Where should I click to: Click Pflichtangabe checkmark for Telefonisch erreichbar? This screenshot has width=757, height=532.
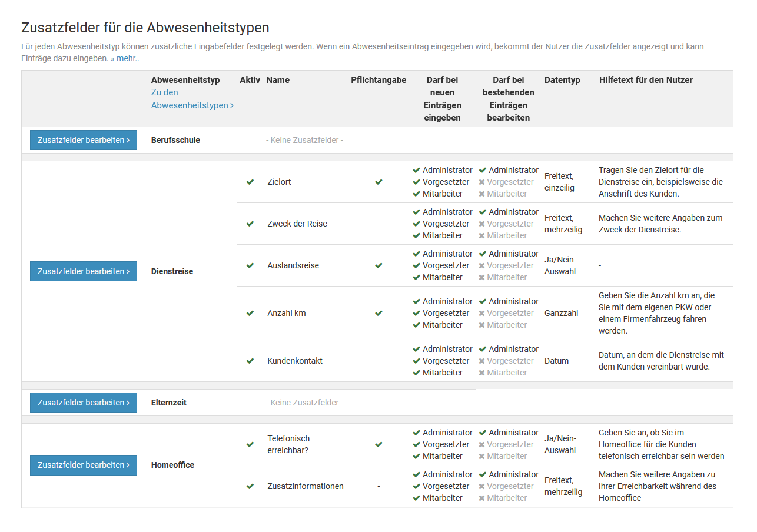coord(378,444)
